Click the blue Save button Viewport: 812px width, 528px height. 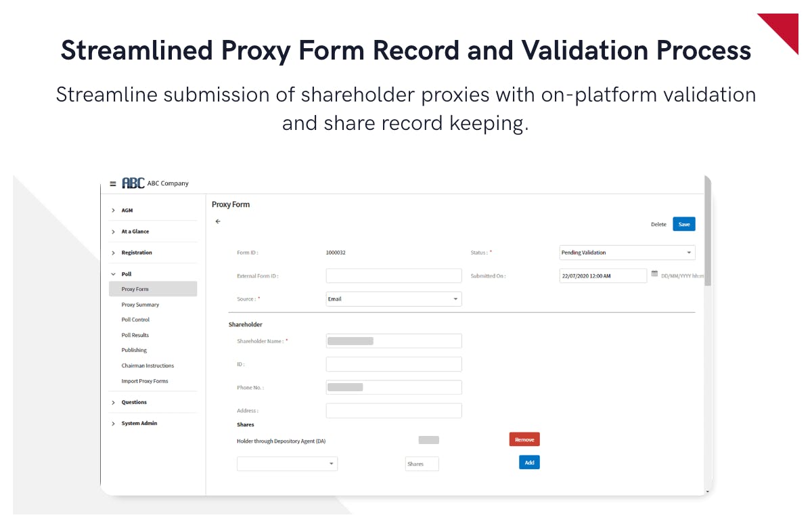[x=683, y=225]
